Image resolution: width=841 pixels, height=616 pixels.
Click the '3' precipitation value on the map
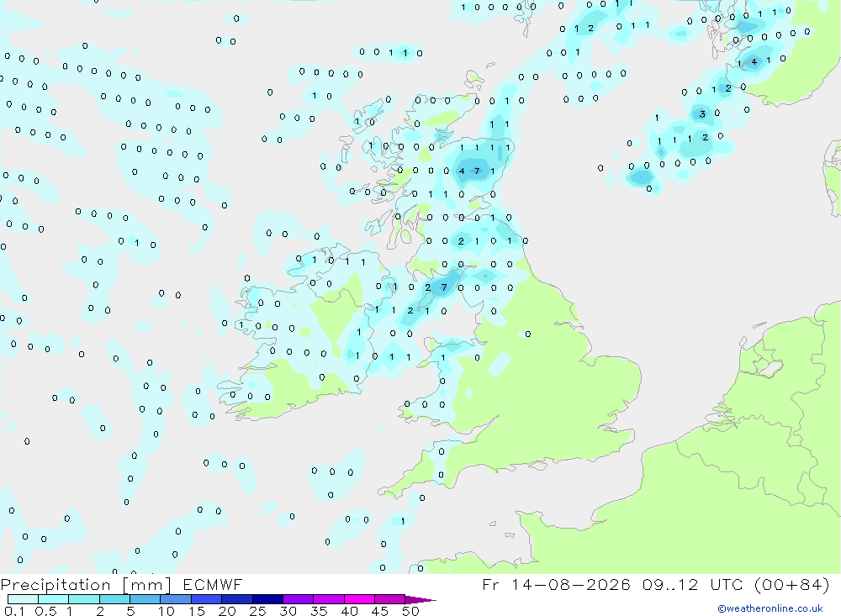click(702, 114)
